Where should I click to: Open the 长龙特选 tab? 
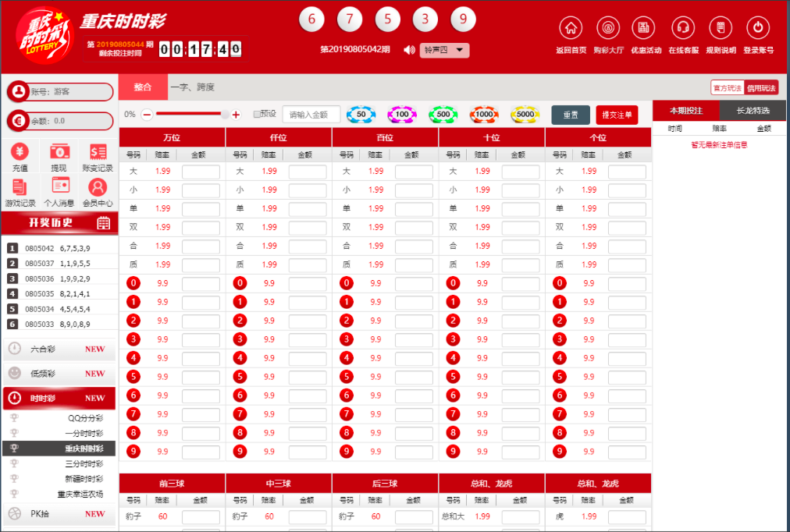(x=753, y=111)
